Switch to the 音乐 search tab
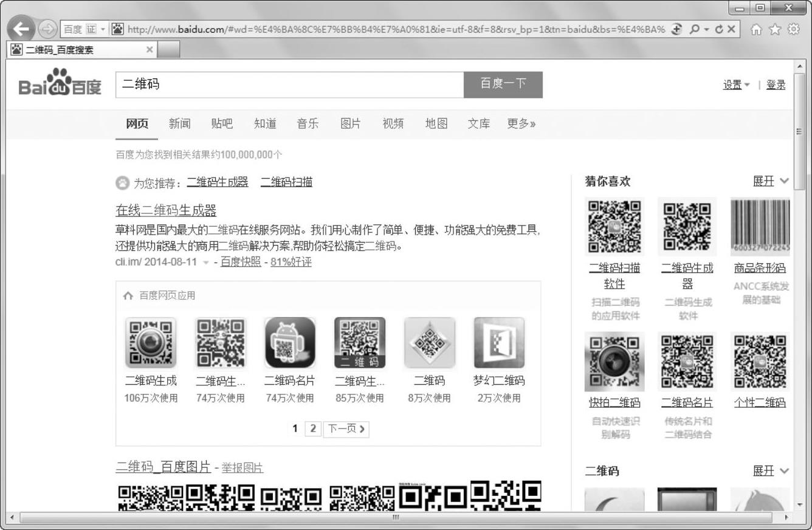This screenshot has height=530, width=812. (308, 124)
